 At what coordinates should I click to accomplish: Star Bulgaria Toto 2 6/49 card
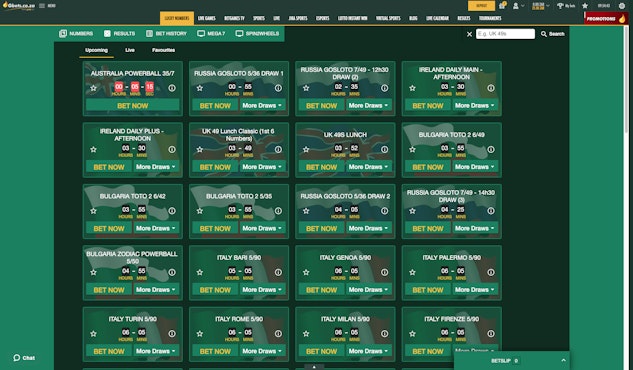click(412, 149)
